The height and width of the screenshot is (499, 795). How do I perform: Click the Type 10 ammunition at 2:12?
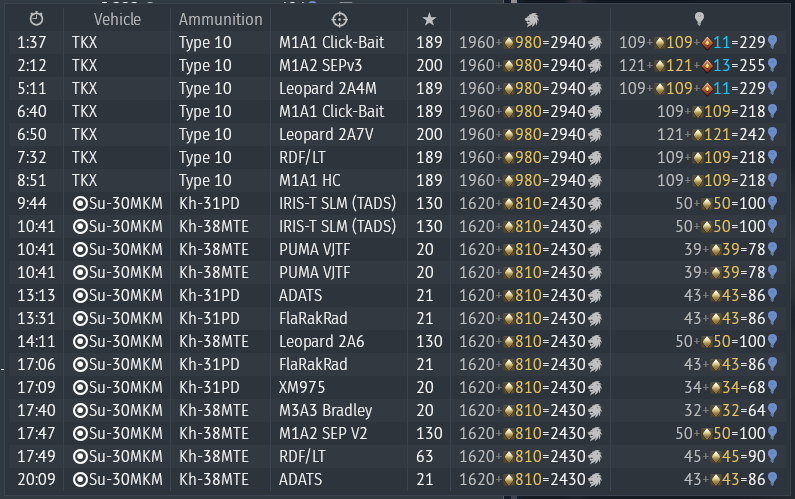[205, 65]
